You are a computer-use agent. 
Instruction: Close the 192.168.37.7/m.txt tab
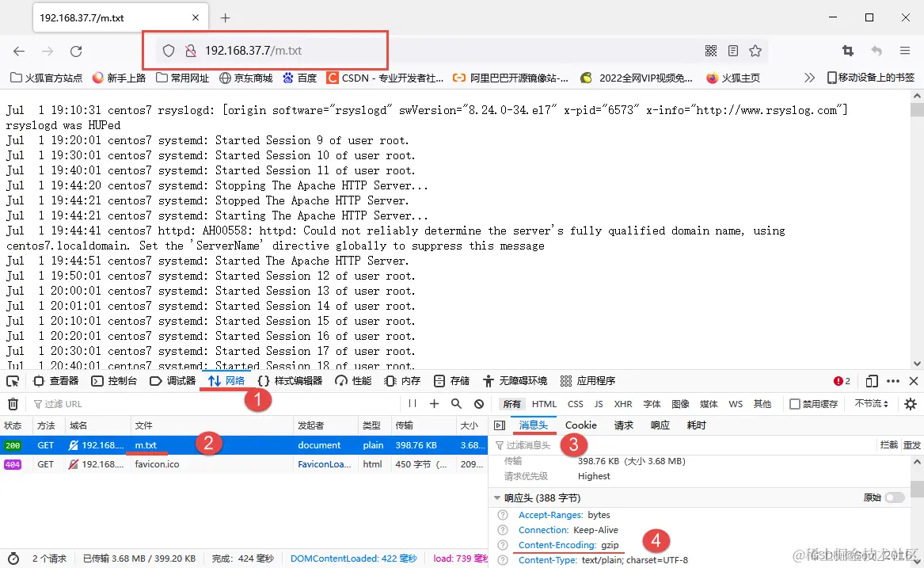tap(195, 17)
